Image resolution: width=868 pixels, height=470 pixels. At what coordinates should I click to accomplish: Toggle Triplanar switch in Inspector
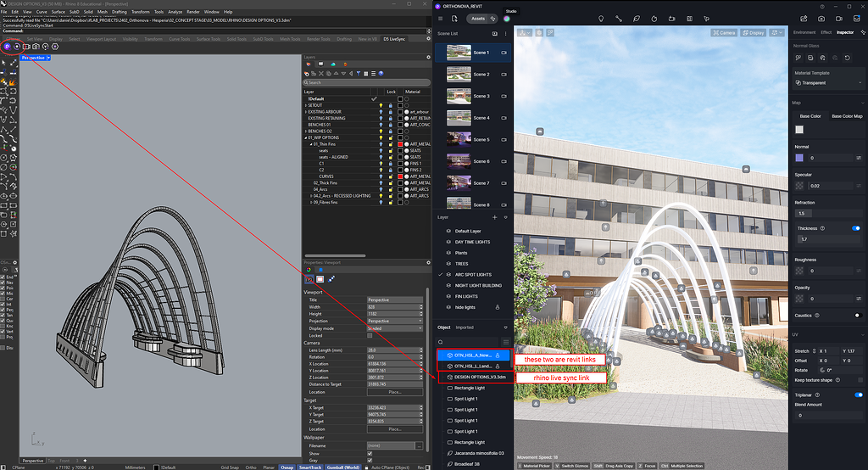[858, 395]
